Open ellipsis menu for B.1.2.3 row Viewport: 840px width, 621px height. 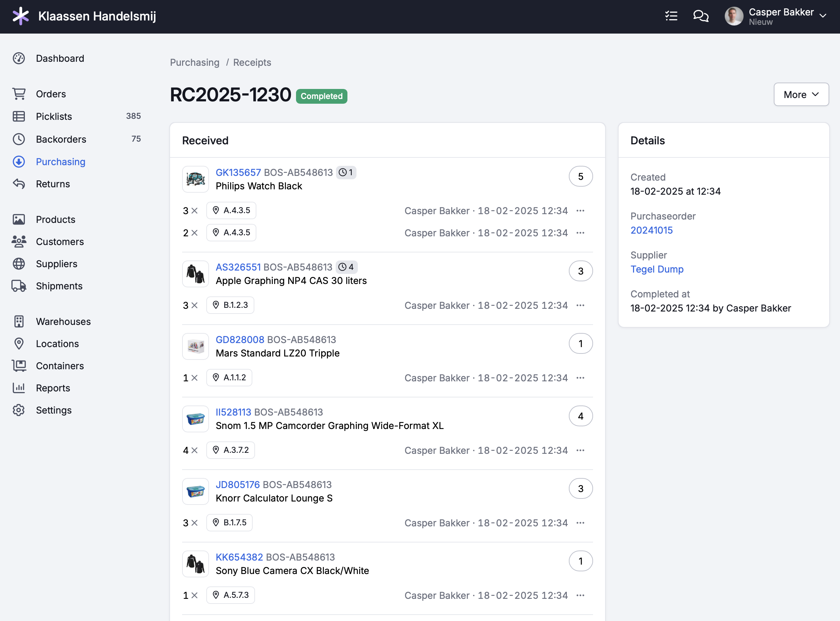[580, 305]
